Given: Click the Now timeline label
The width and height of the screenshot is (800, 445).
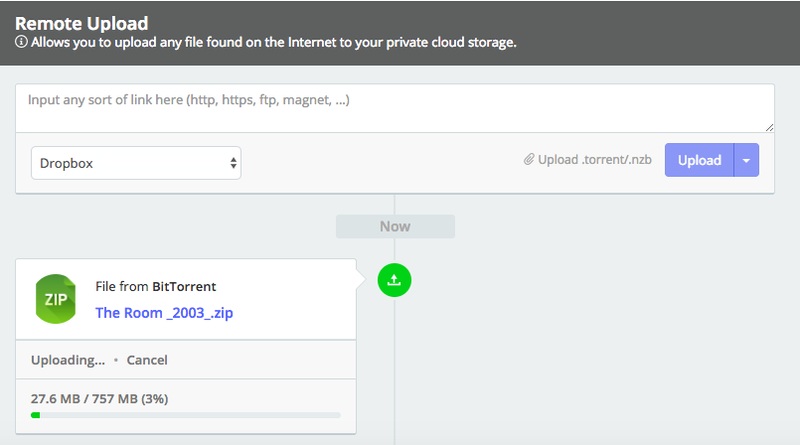Looking at the screenshot, I should click(x=395, y=226).
